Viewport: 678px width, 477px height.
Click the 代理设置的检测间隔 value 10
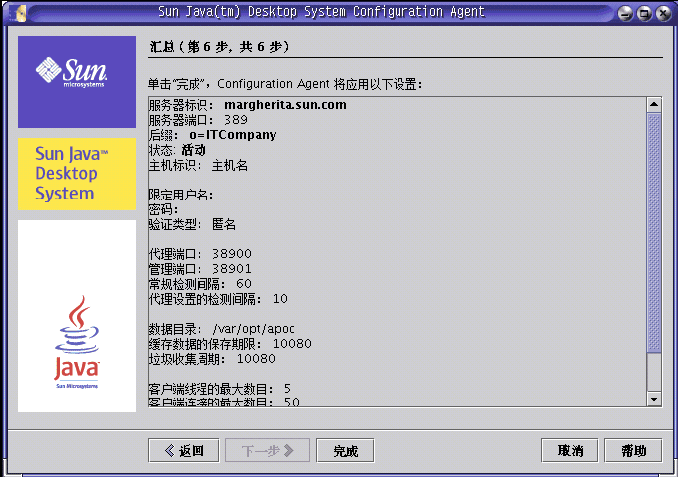(280, 299)
